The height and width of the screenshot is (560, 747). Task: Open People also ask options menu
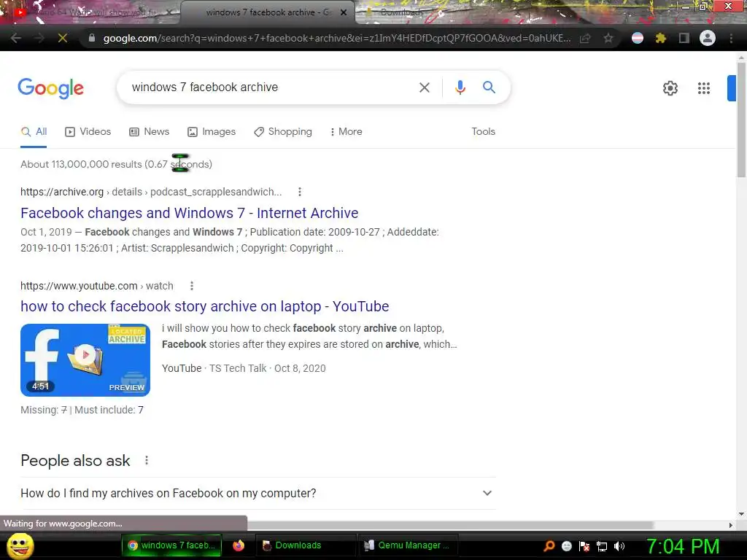(147, 461)
